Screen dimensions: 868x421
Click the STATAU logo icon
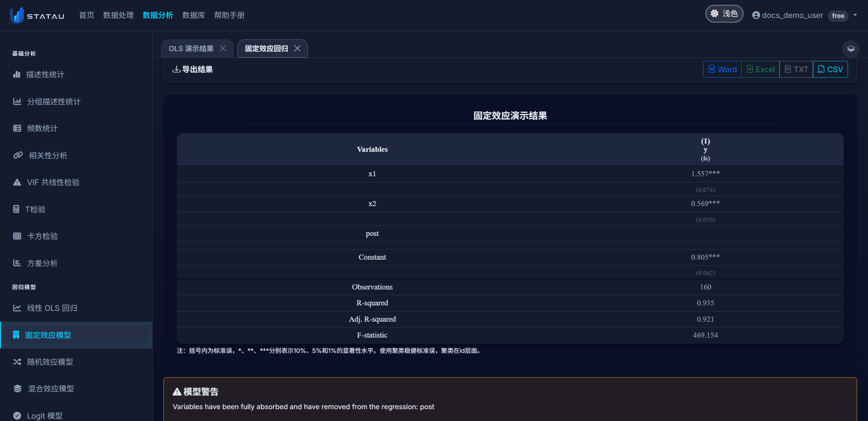click(x=17, y=15)
